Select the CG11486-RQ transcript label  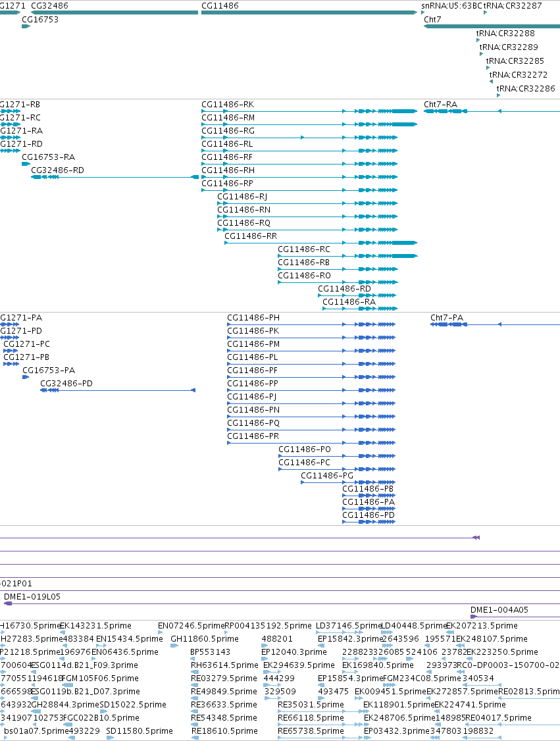244,224
